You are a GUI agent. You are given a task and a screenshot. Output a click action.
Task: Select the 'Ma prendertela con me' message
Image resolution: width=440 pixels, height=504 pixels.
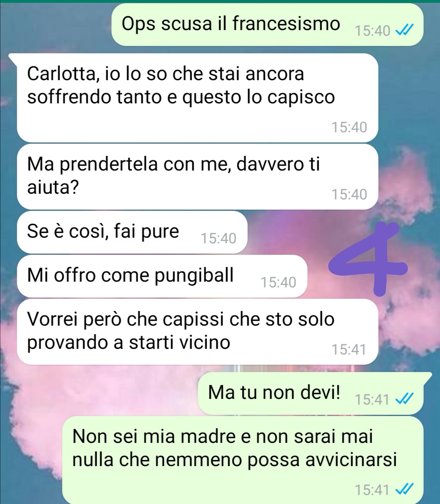pyautogui.click(x=198, y=177)
